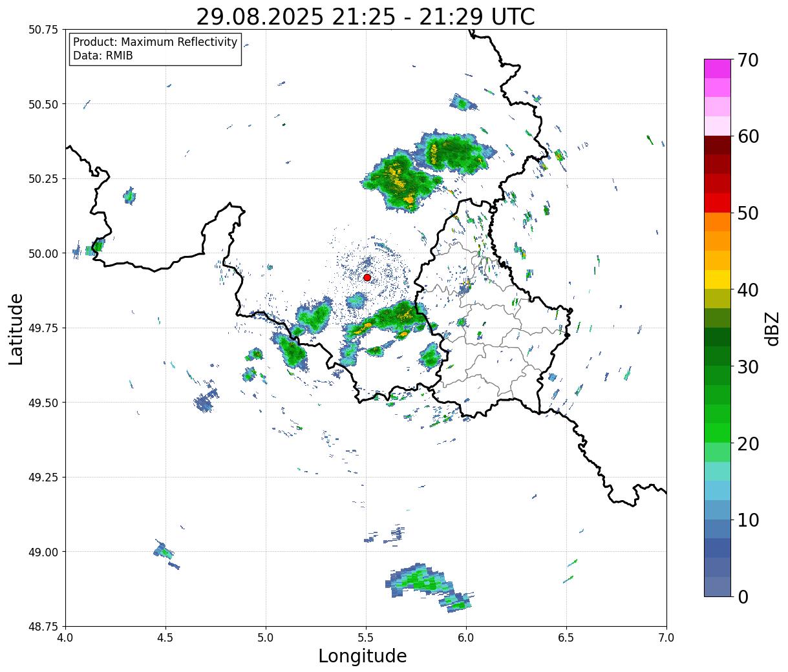Click the orange colorbar segment below 50
The width and height of the screenshot is (788, 672).
tap(718, 222)
